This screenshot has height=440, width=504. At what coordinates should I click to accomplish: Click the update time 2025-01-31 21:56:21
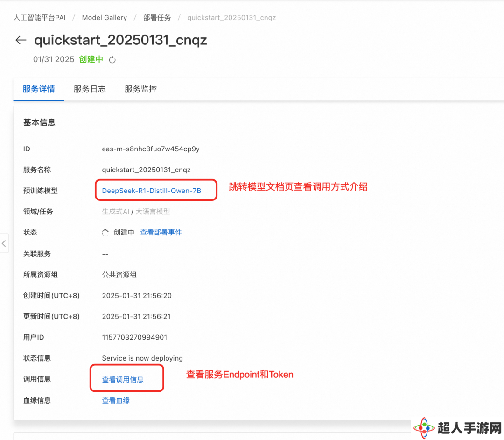click(136, 317)
